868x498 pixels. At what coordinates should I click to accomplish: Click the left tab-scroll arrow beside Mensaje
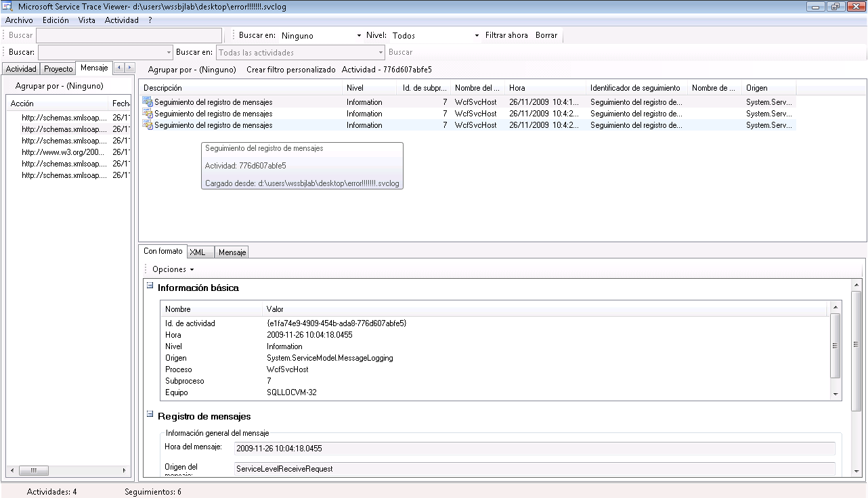pos(119,68)
